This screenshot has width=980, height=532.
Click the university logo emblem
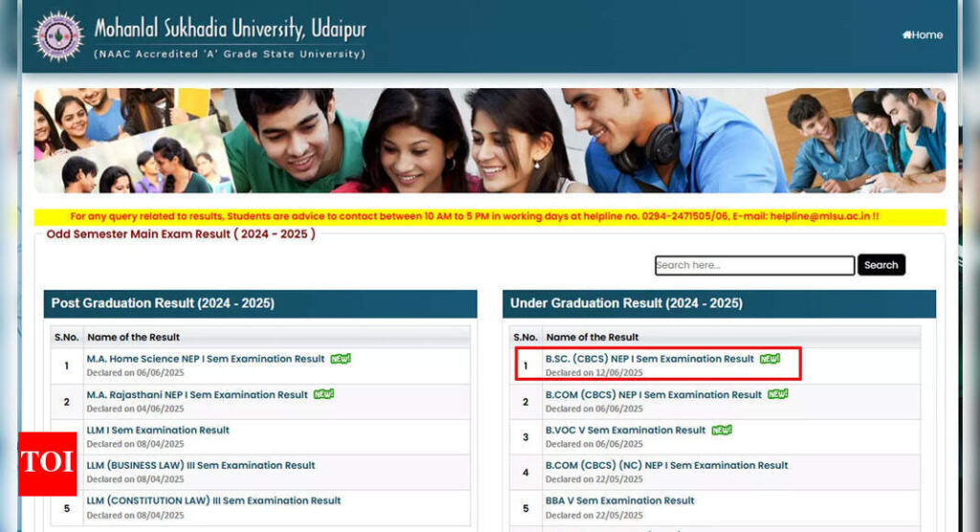58,36
